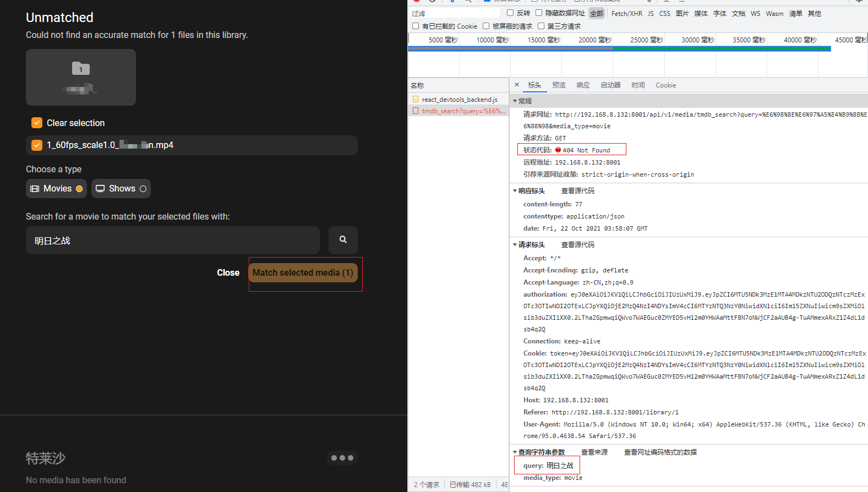
Task: Switch to the Cookie tab in request details
Action: tap(665, 85)
